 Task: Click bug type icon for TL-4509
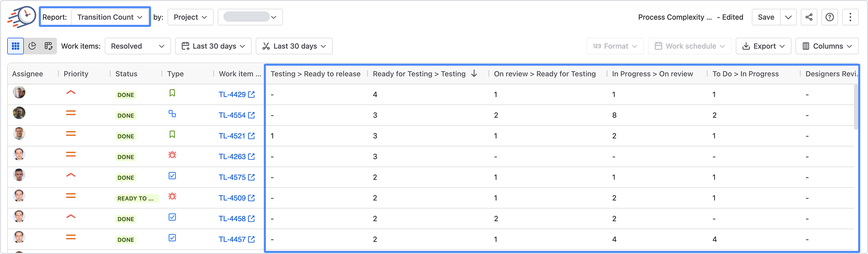(172, 196)
